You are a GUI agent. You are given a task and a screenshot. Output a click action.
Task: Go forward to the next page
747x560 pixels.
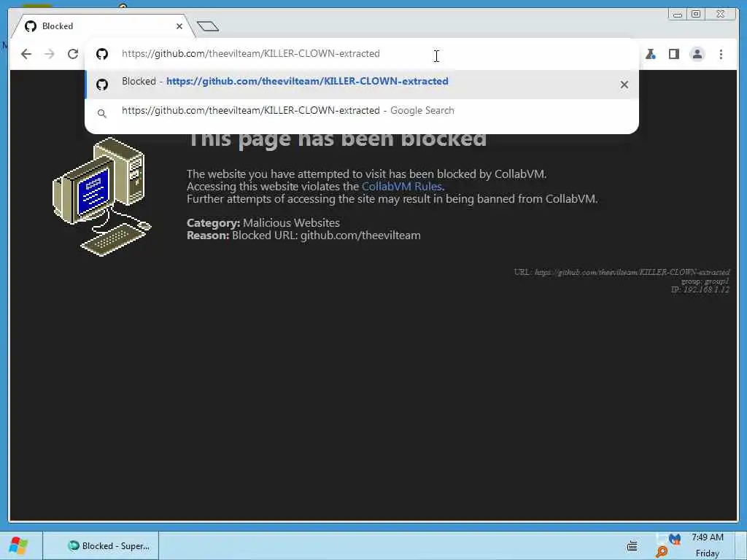[50, 54]
